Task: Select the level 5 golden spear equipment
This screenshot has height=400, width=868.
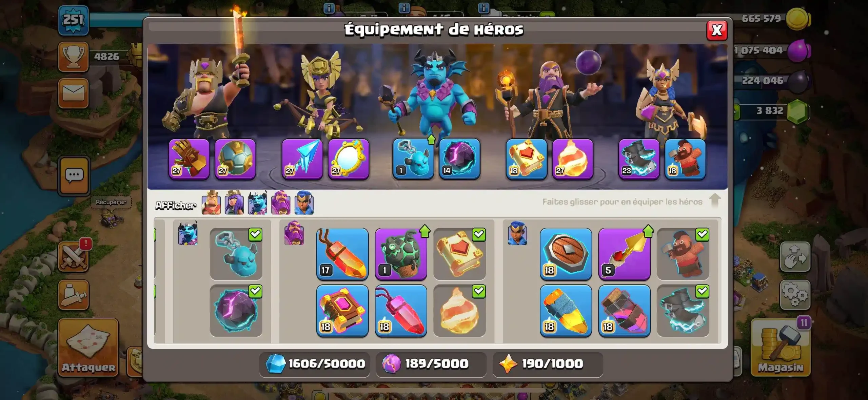Action: [x=625, y=254]
